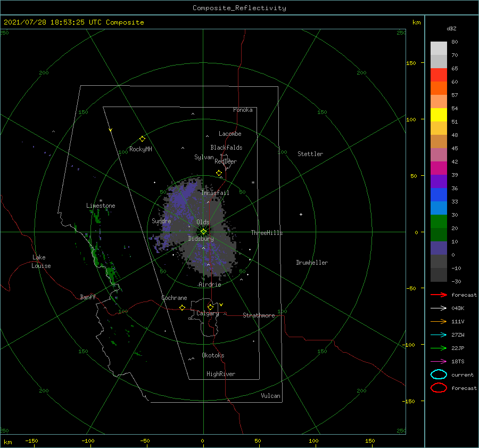
Task: Click the Drumheller label
Action: click(x=312, y=263)
